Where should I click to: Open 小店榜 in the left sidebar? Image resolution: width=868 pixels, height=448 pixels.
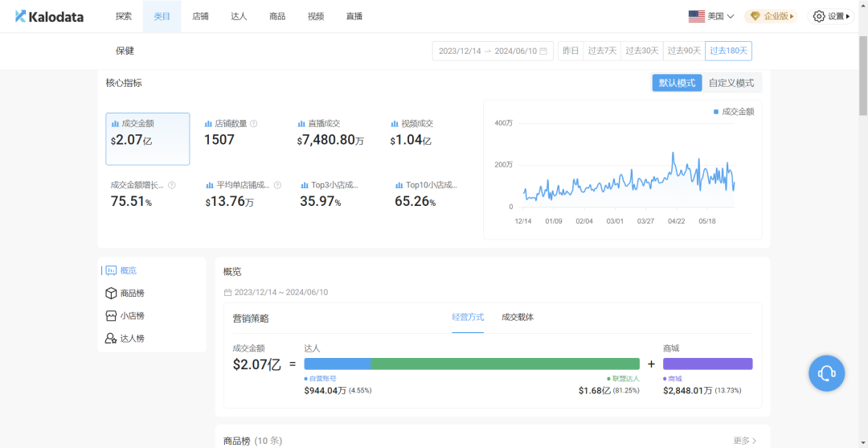(132, 316)
